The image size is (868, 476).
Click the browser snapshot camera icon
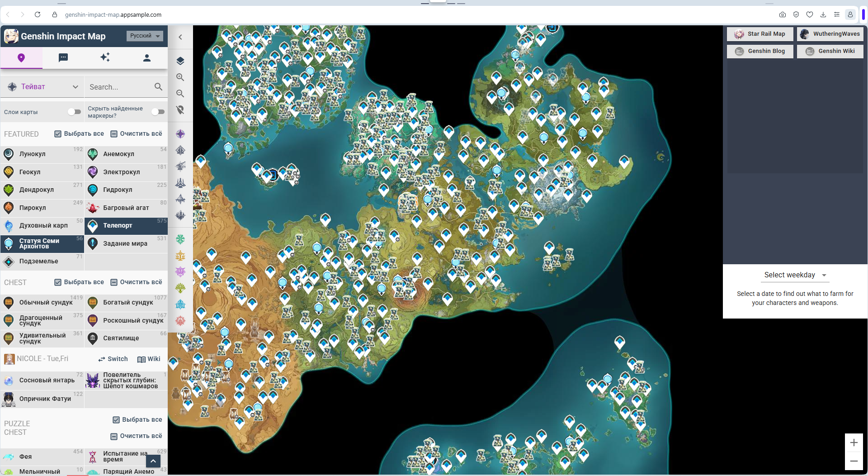(783, 14)
